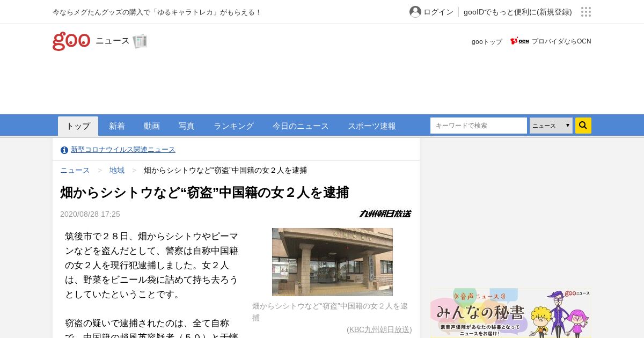Click the ニュース breadcrumb link
Viewport: 644px width, 338px height.
(75, 170)
